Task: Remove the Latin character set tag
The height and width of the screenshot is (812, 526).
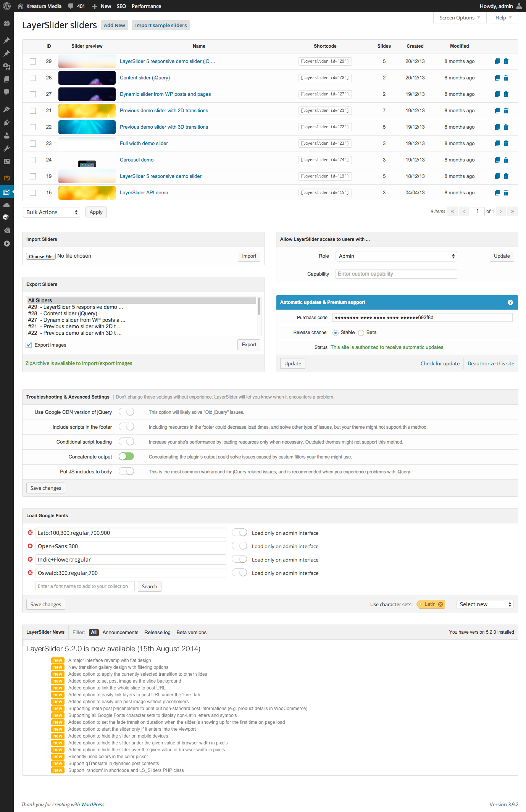Action: point(440,604)
